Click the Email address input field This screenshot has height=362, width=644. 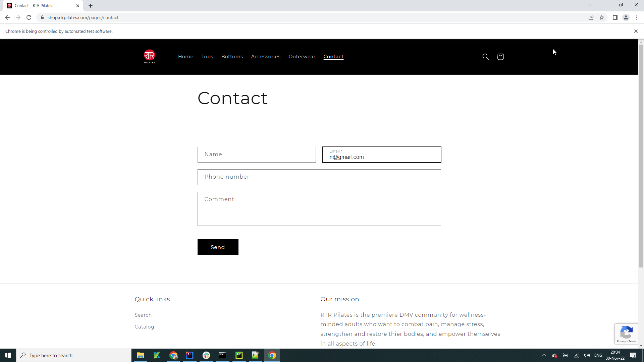(x=382, y=154)
